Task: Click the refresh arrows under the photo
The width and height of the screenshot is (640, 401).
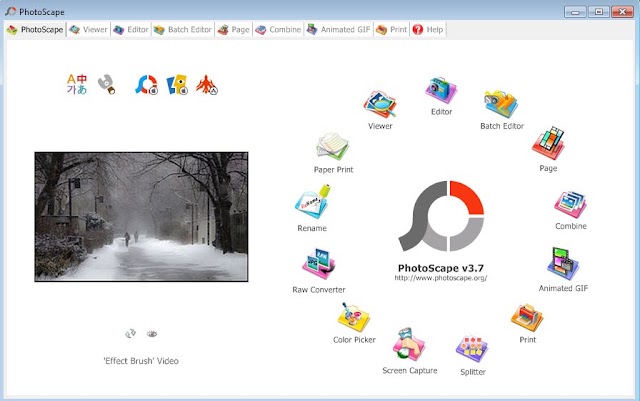Action: coord(130,334)
